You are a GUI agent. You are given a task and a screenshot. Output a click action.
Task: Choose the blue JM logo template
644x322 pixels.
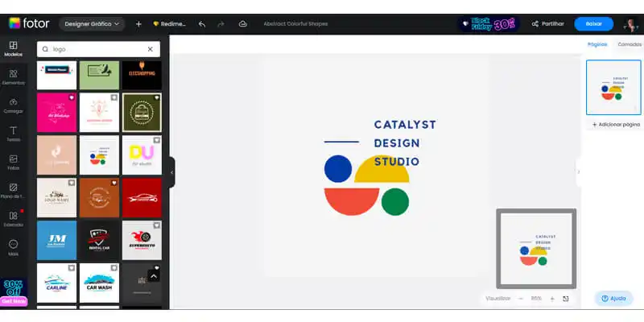[x=56, y=240]
